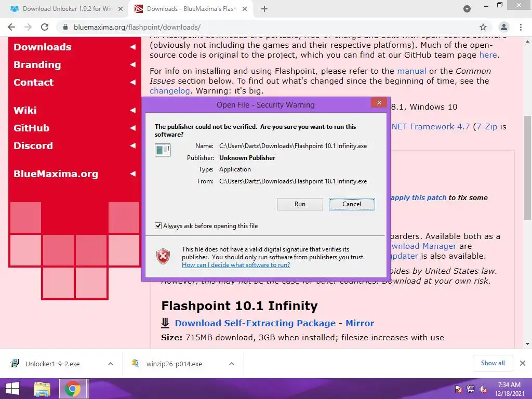
Task: Open Contact in the sidebar menu
Action: (x=34, y=82)
